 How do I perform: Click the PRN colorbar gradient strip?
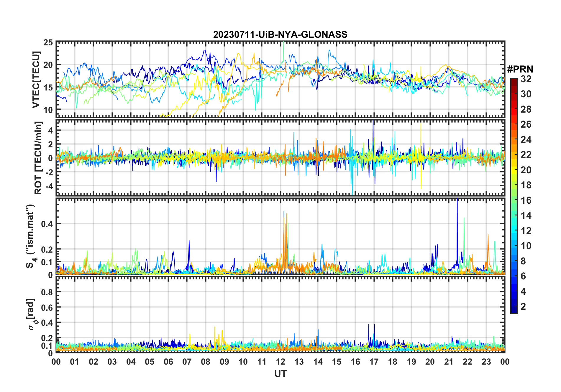point(514,196)
